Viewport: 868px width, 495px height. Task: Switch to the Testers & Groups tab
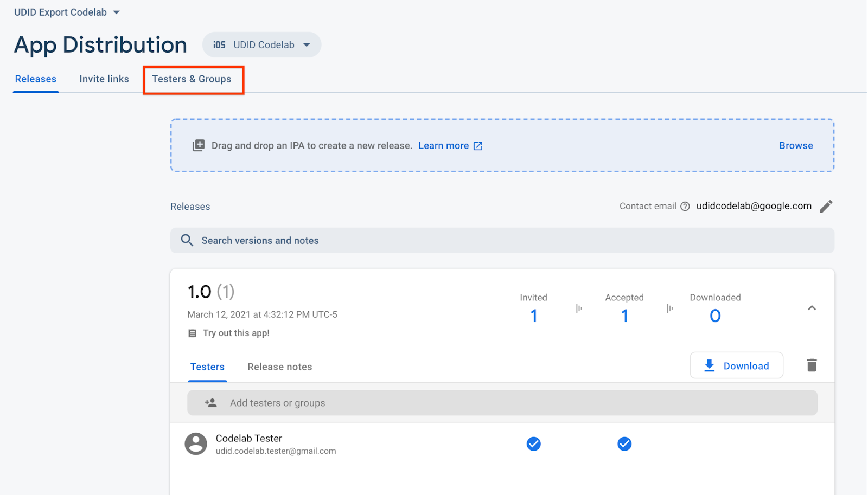point(192,79)
